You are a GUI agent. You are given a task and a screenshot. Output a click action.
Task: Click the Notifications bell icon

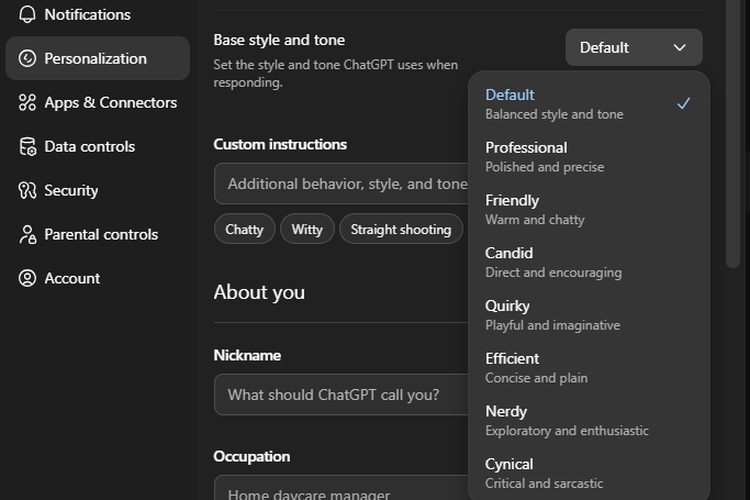pyautogui.click(x=27, y=14)
